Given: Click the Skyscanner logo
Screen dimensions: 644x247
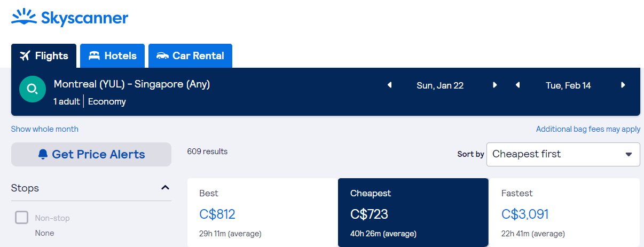Looking at the screenshot, I should pos(70,18).
